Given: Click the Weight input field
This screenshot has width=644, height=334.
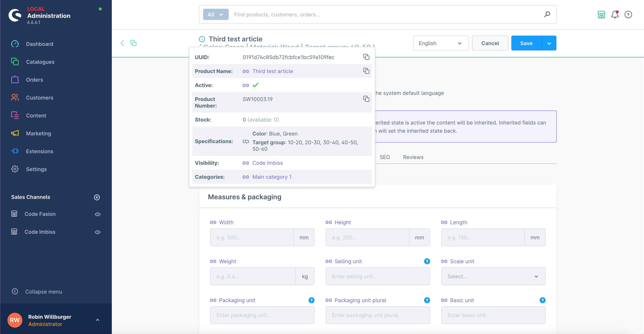Looking at the screenshot, I should click(x=253, y=276).
